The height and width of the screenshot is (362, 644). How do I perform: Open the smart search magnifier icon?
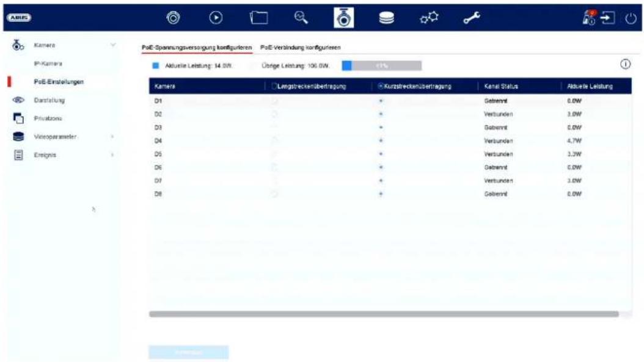click(x=301, y=18)
